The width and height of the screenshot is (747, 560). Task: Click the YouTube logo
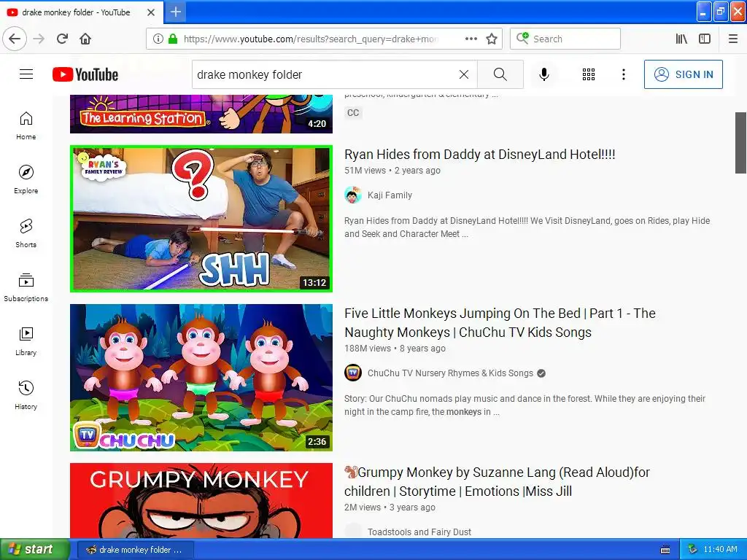(x=85, y=74)
